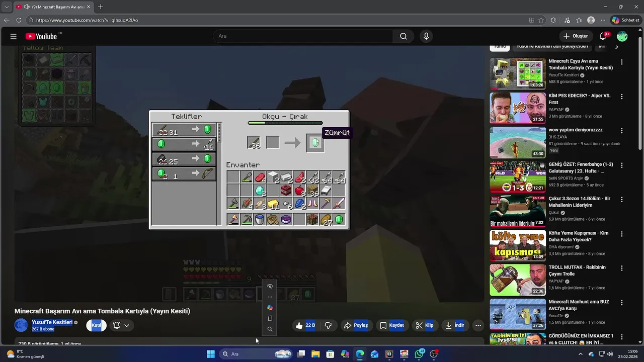Open WhatsApp from the taskbar

point(419,354)
